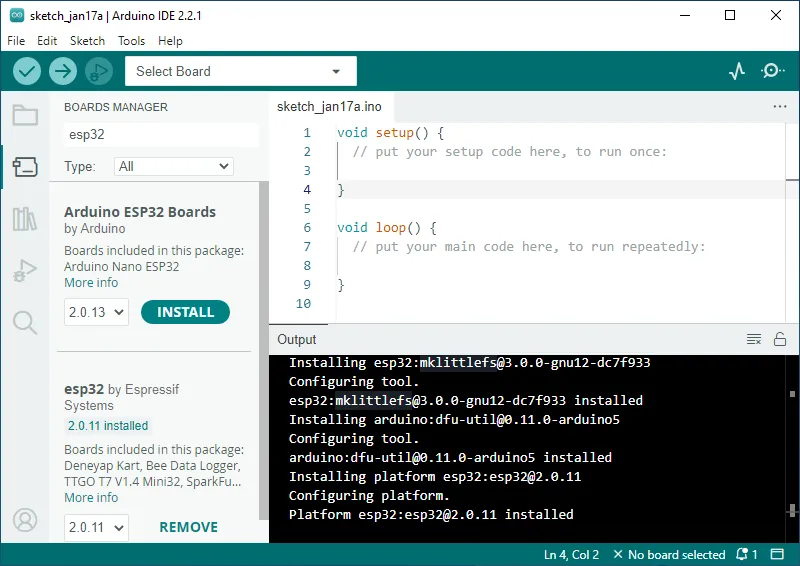Install Arduino ESP32 Boards package
Image resolution: width=800 pixels, height=566 pixels.
(x=185, y=312)
